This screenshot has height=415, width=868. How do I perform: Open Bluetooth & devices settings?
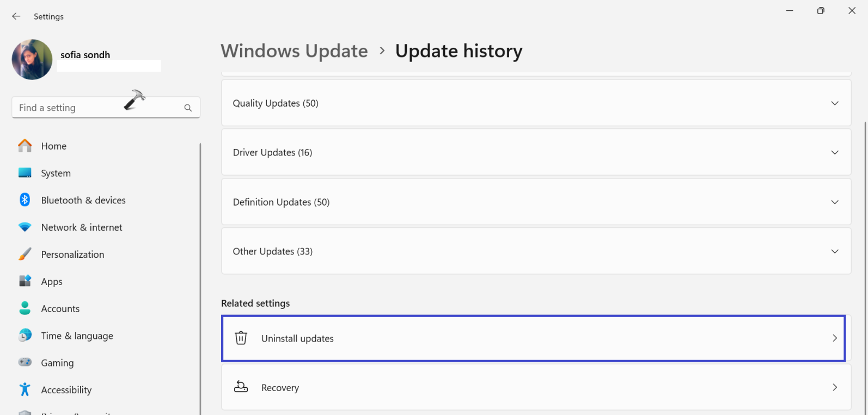coord(25,200)
